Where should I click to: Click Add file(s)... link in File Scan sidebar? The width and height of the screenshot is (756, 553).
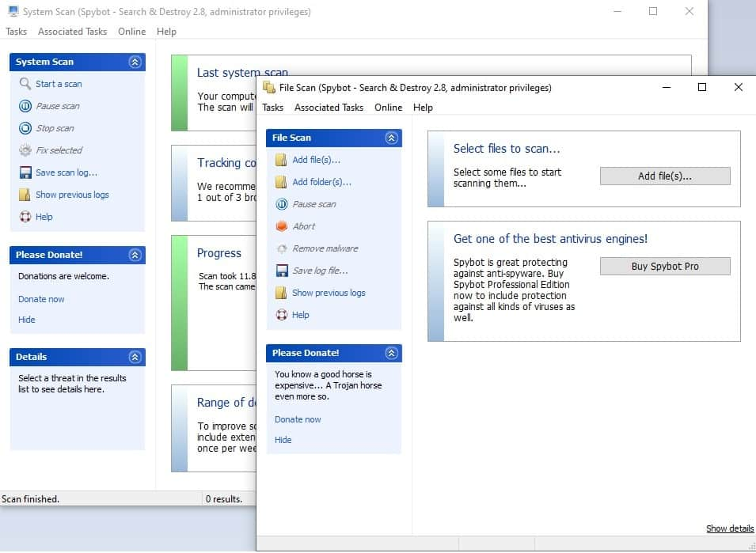(317, 160)
